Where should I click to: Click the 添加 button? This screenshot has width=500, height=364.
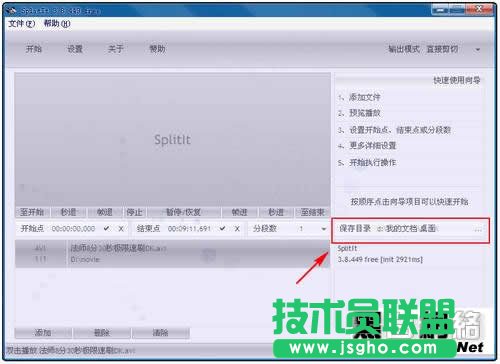point(43,332)
